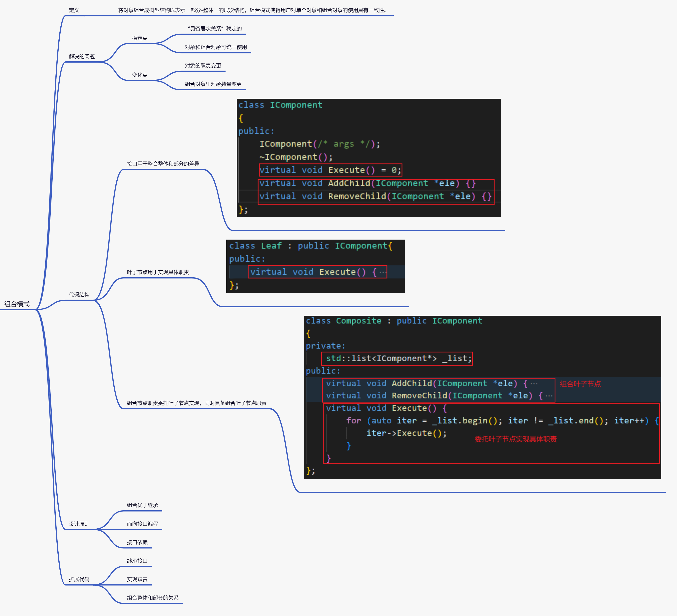The image size is (677, 616).
Task: Click the 代码结构 branch node
Action: pos(79,294)
